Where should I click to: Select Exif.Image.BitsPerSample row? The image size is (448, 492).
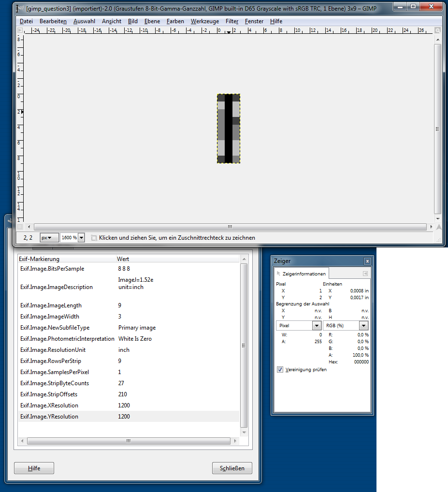129,269
